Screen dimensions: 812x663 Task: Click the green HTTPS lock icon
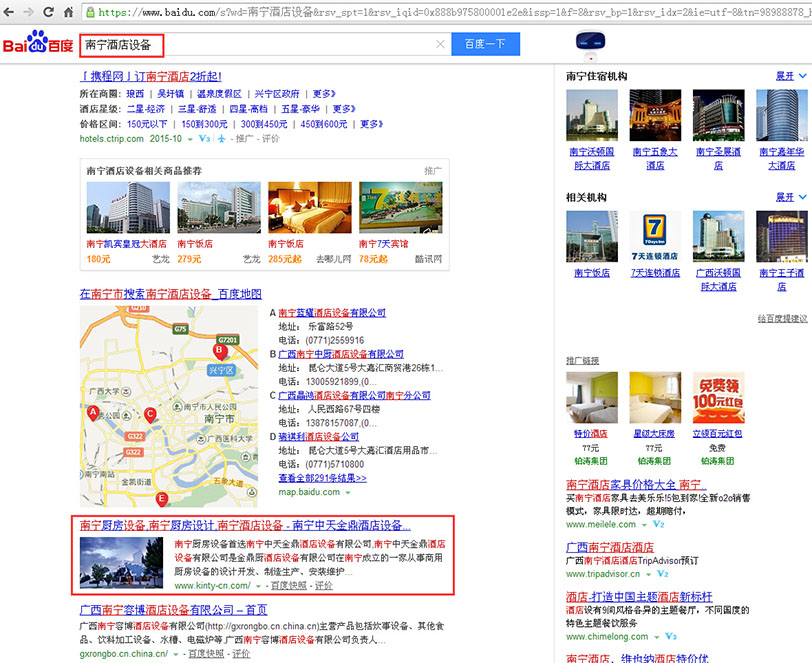coord(90,12)
